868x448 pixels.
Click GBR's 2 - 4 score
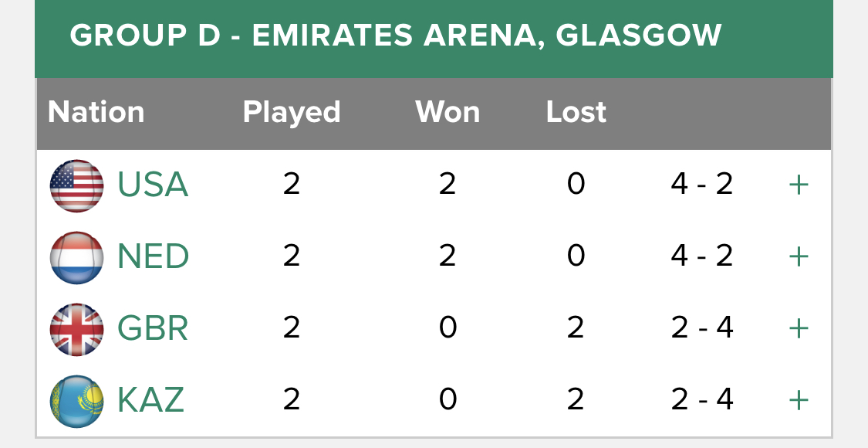pos(701,328)
